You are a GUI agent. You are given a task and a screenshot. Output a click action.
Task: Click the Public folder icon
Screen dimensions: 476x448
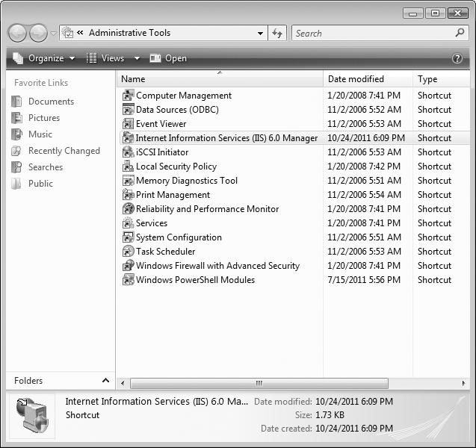pos(16,184)
